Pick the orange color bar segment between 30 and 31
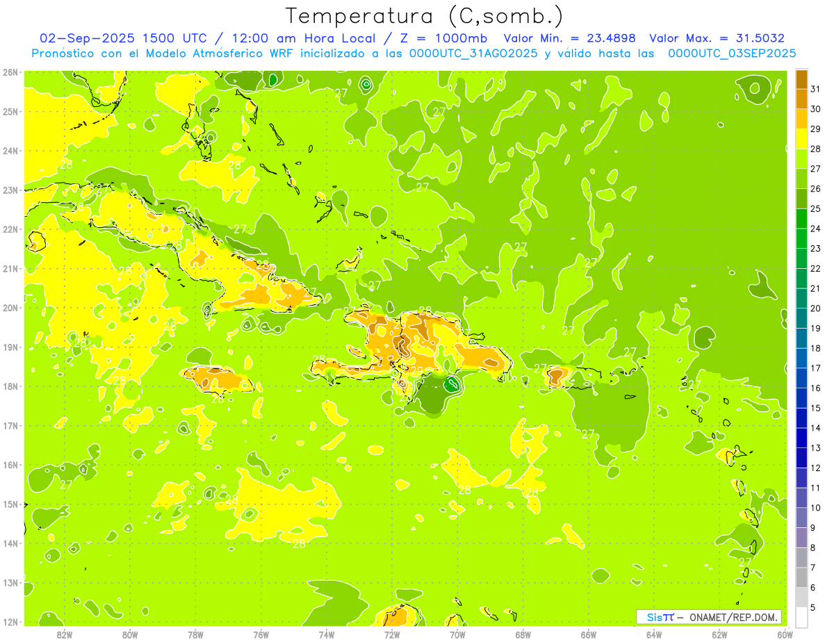The height and width of the screenshot is (644, 834). [x=801, y=99]
